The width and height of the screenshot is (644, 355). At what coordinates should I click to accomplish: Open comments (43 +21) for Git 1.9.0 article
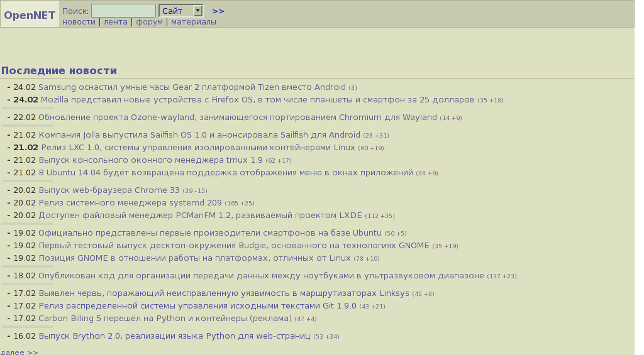click(x=372, y=307)
